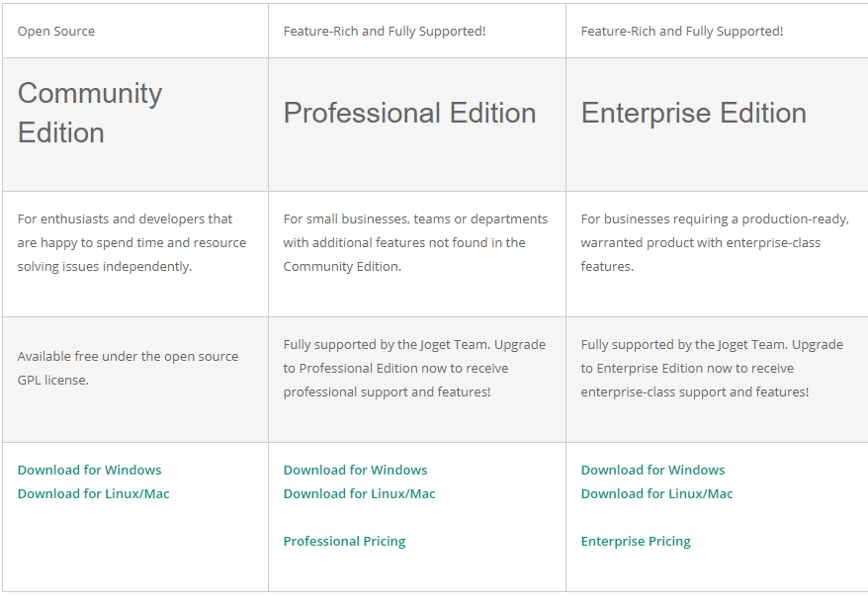Select Enterprise Edition's Download for Windows link
This screenshot has height=606, width=868.
pos(652,470)
